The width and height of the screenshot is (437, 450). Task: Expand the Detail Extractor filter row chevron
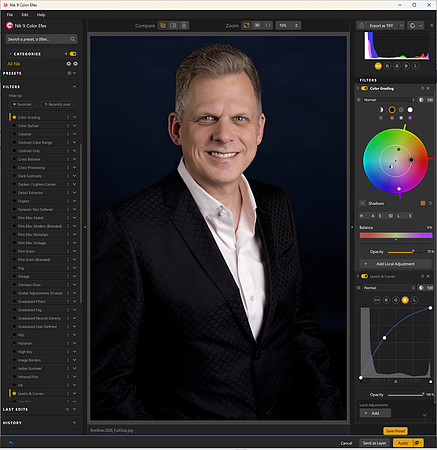pos(74,193)
